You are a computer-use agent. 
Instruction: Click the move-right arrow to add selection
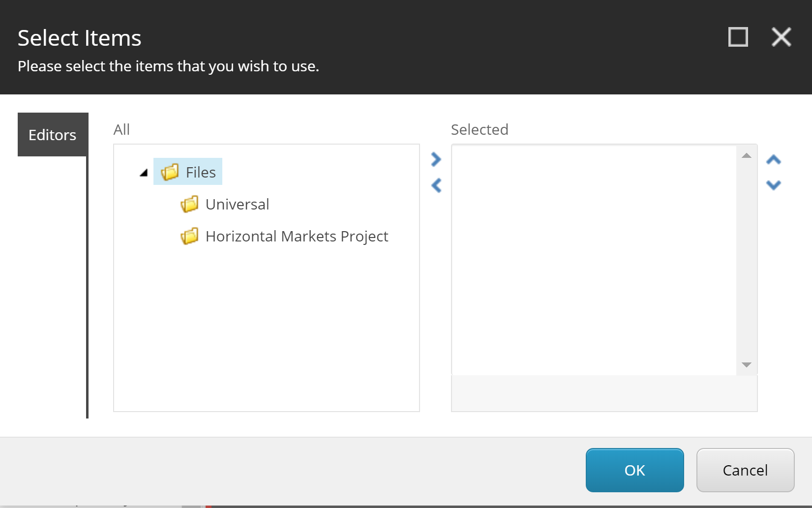click(x=435, y=159)
